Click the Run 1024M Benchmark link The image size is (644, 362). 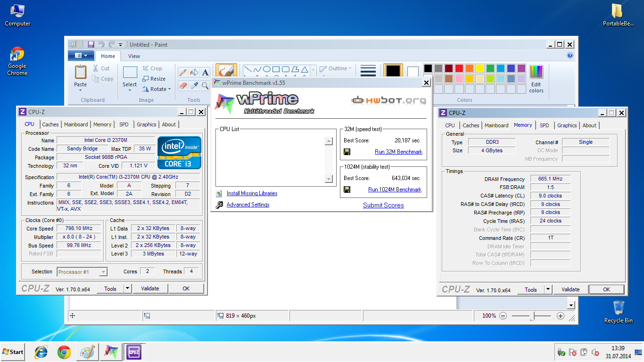[x=395, y=189]
